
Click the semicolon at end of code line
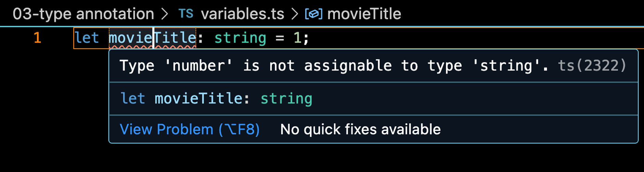click(306, 38)
